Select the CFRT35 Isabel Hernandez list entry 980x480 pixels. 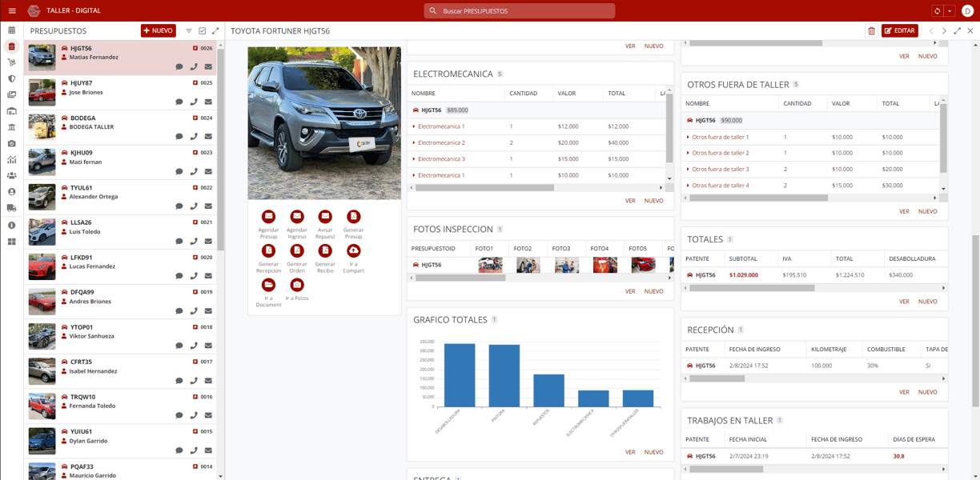pos(121,371)
